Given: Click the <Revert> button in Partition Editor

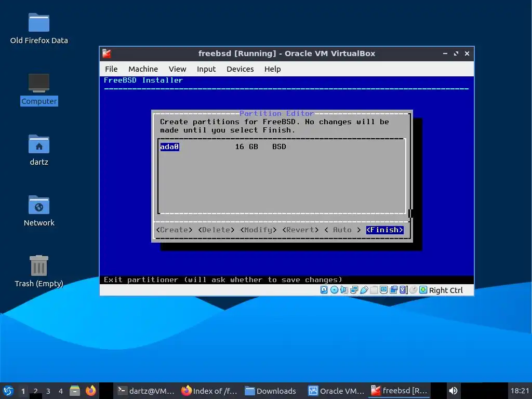Looking at the screenshot, I should tap(300, 230).
